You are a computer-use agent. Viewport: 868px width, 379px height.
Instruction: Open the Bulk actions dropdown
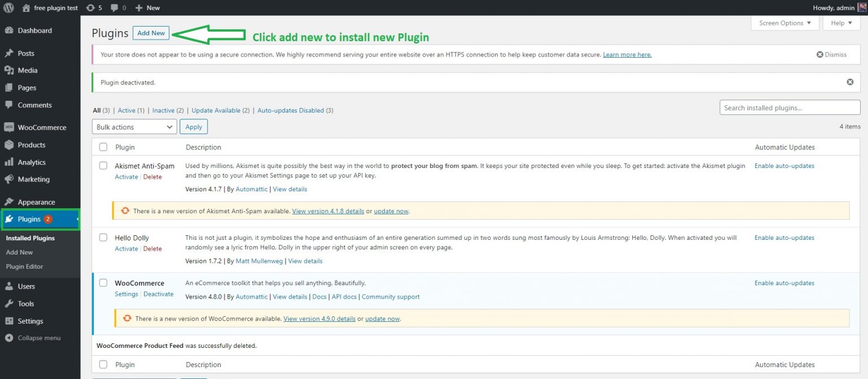coord(134,126)
